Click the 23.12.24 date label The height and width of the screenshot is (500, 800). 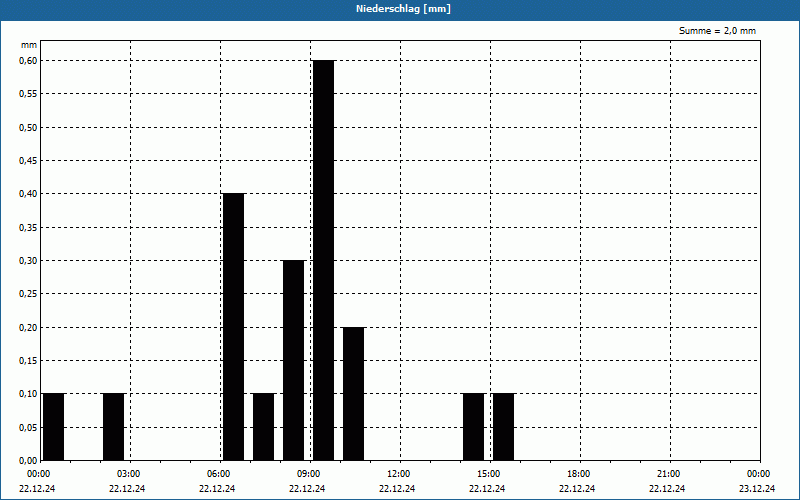click(x=757, y=489)
